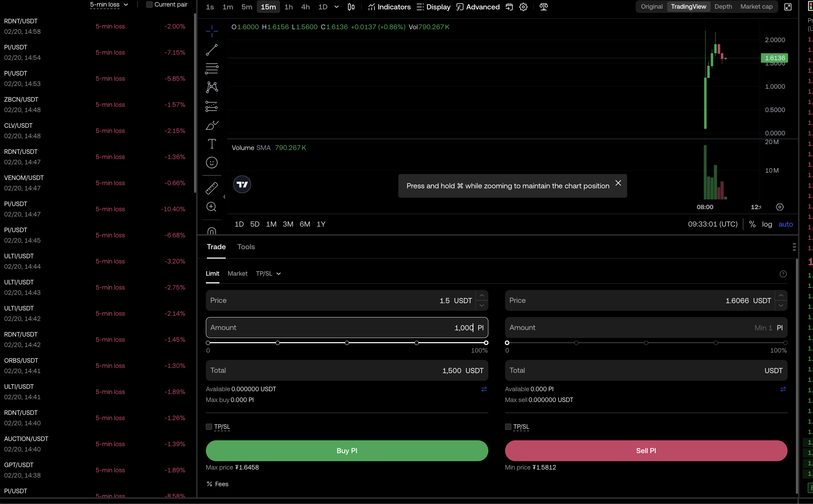Click the Buy PI button
The image size is (813, 504).
point(347,451)
